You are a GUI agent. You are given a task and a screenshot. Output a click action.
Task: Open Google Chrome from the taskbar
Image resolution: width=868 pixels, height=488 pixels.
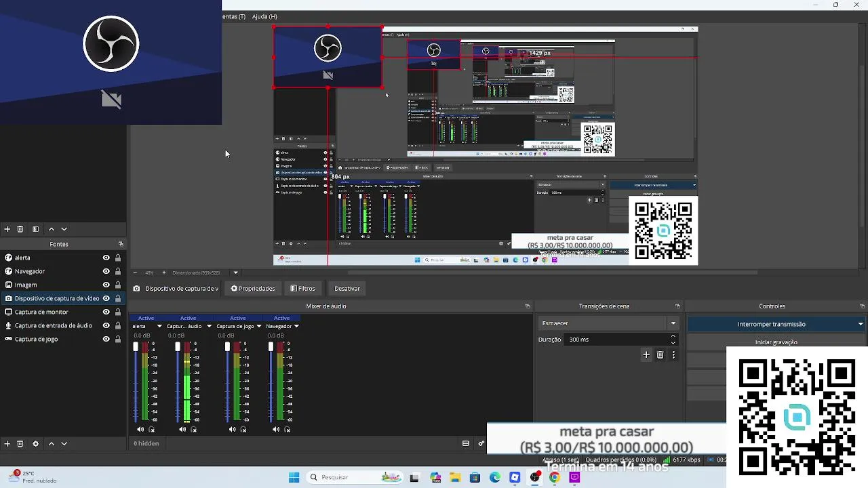point(555,477)
